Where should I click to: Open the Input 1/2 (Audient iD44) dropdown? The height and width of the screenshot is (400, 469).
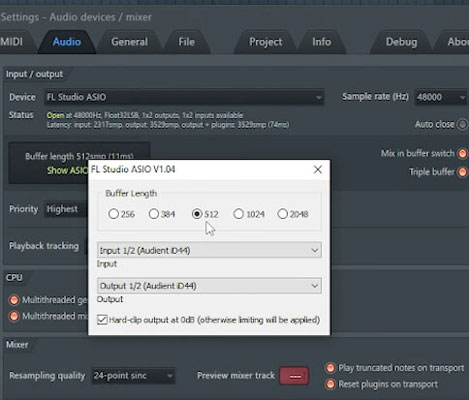[209, 250]
